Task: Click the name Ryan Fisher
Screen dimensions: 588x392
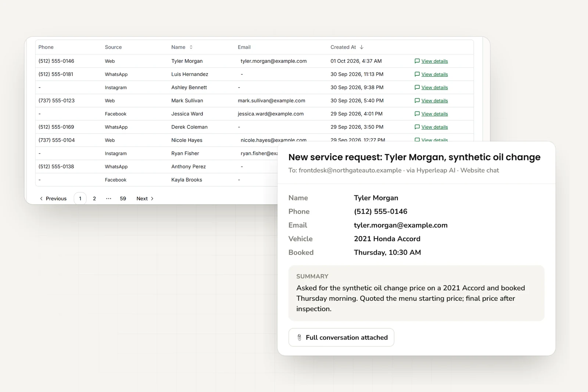Action: (x=185, y=154)
